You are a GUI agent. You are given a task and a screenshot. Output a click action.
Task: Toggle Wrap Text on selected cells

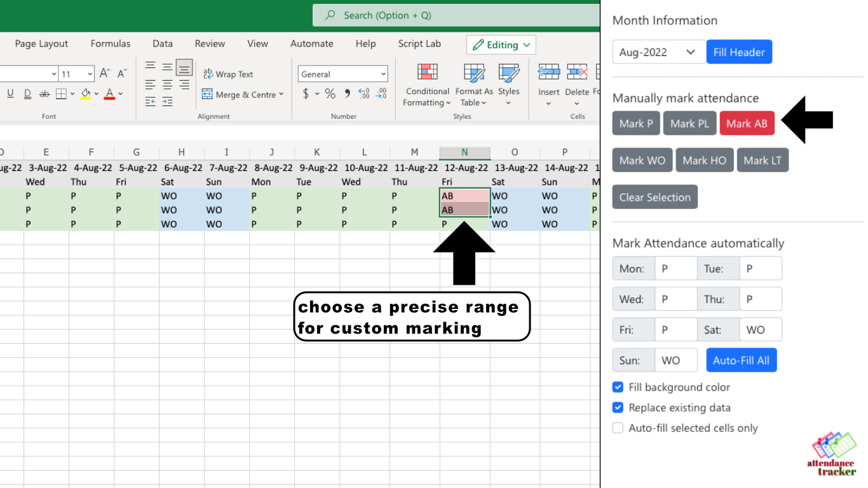pyautogui.click(x=227, y=74)
